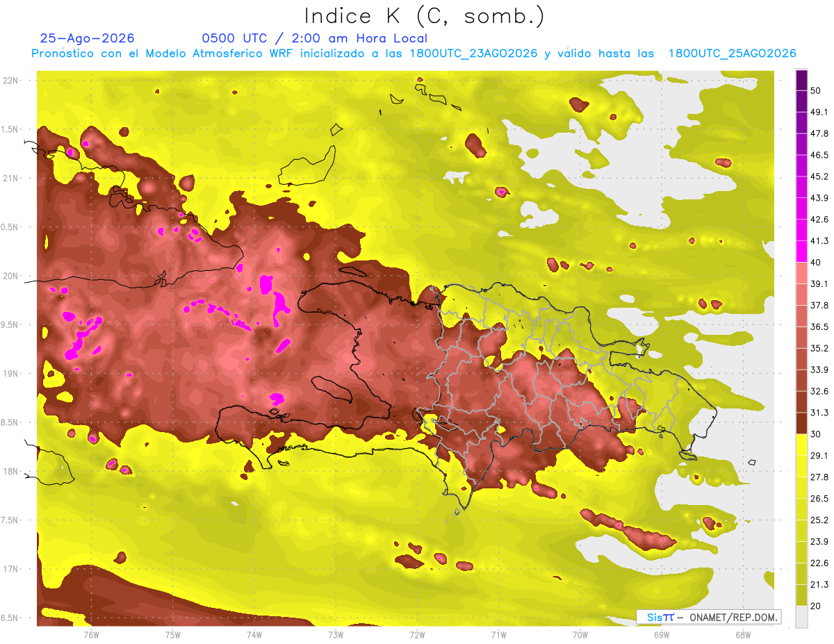Click the legend value "37.8"
This screenshot has height=644, width=834.
pyautogui.click(x=819, y=306)
